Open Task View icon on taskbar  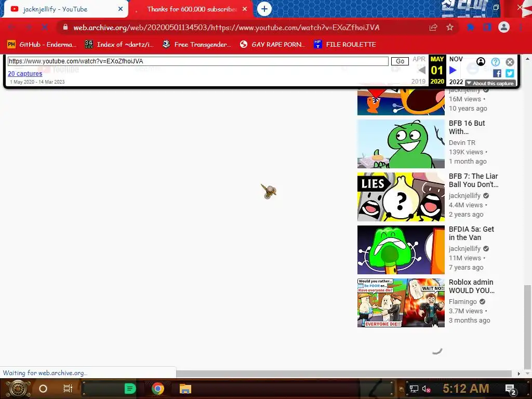68,389
